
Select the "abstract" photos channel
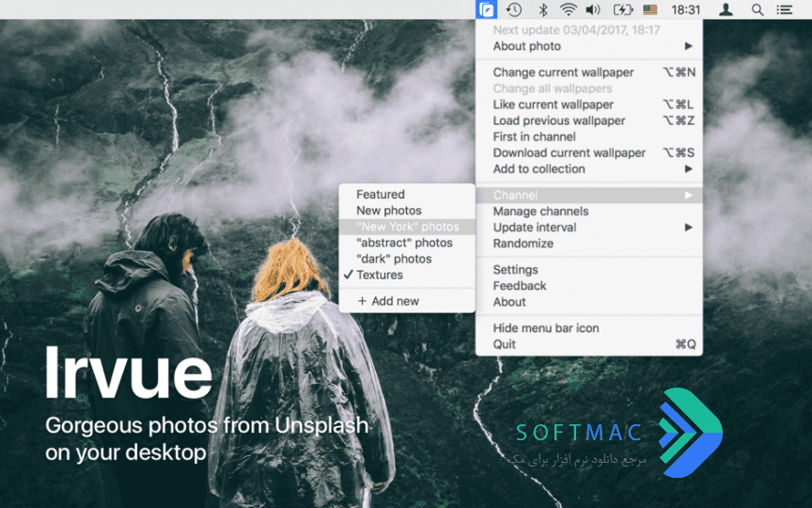click(x=407, y=243)
